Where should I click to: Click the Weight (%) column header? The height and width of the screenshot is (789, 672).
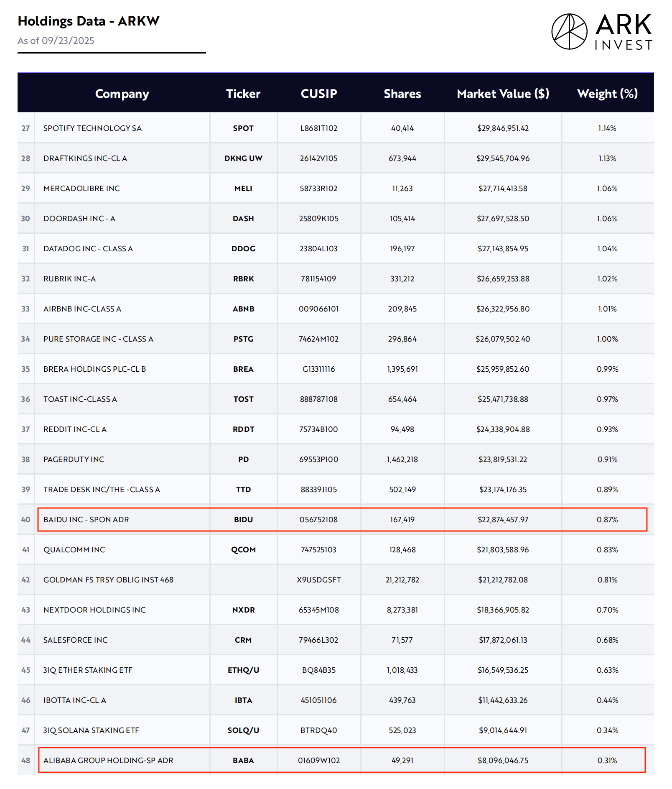(x=608, y=94)
